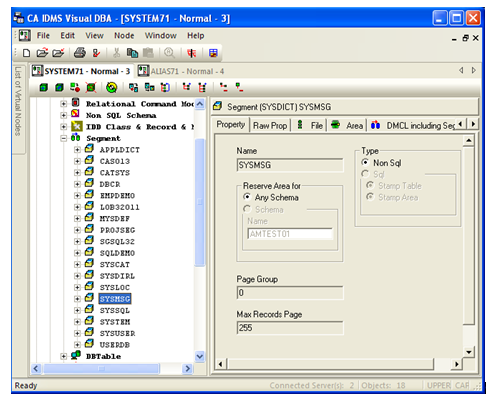486x396 pixels.
Task: Click the first of two teal window icons
Action: point(134,88)
